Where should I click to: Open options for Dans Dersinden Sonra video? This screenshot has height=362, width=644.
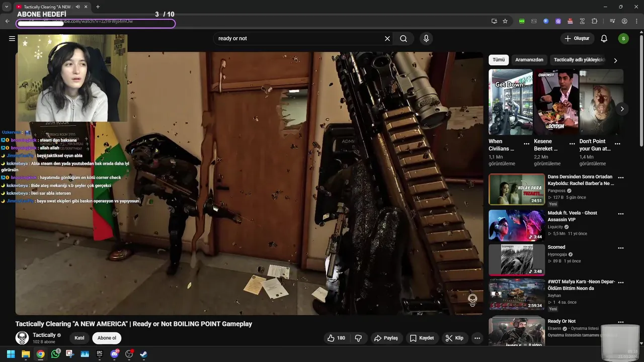[621, 177]
